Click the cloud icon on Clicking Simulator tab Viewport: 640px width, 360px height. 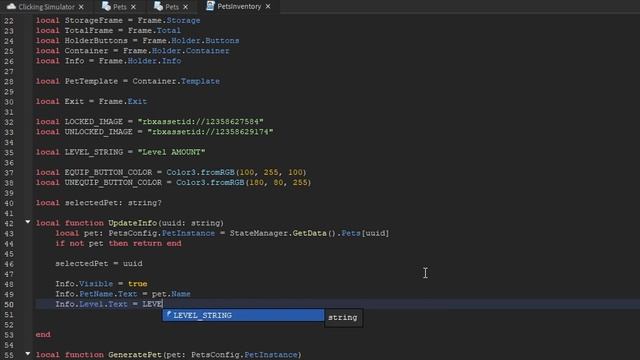(11, 7)
